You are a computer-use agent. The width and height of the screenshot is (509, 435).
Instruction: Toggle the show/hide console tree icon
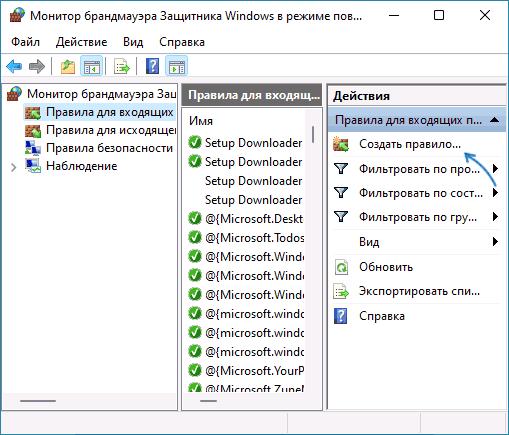pyautogui.click(x=91, y=66)
